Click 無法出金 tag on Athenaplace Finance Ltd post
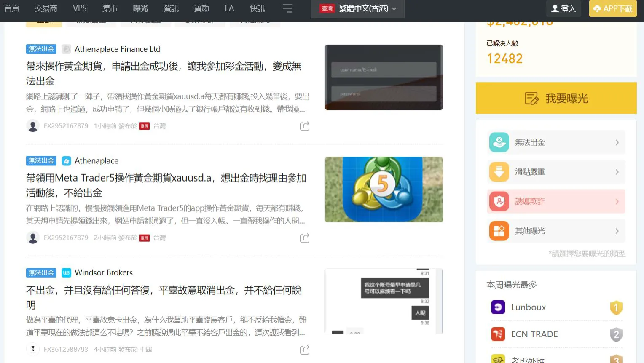The image size is (644, 363). click(x=41, y=49)
